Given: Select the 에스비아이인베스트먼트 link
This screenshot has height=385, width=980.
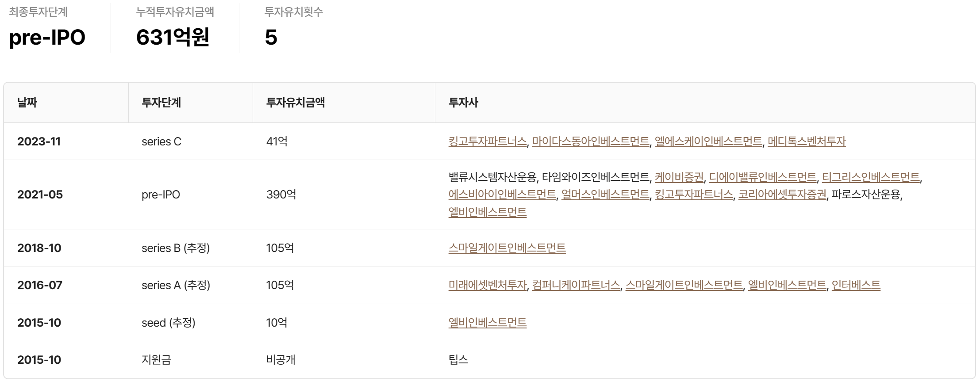Looking at the screenshot, I should point(502,194).
